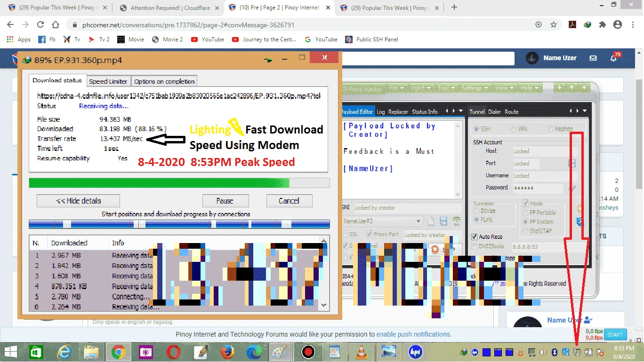Click the download URL text
The width and height of the screenshot is (644, 362).
click(x=179, y=96)
